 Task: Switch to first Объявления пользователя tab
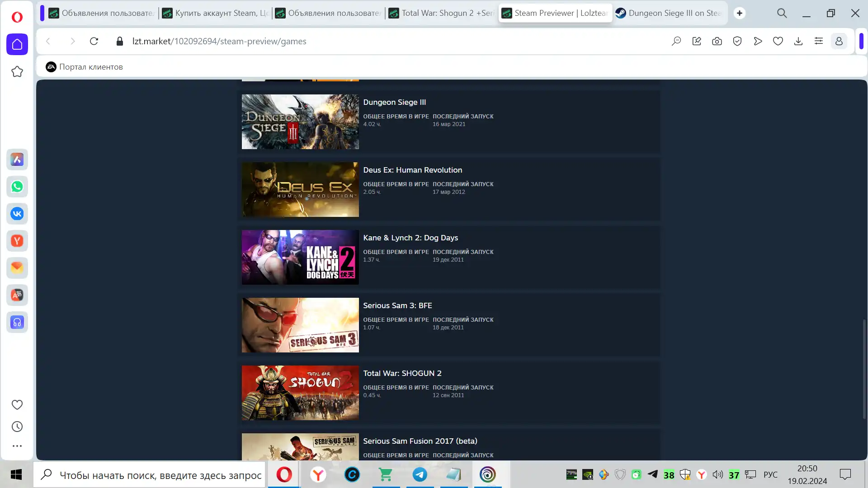pyautogui.click(x=102, y=13)
